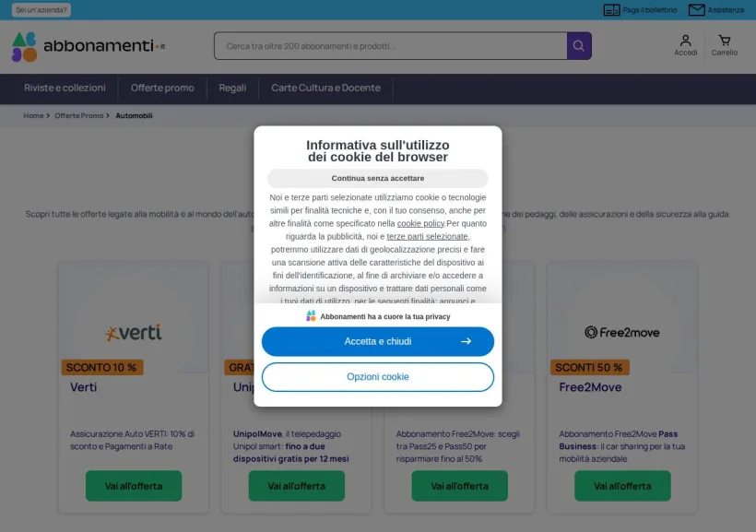Open Opzioni cookie settings

377,377
